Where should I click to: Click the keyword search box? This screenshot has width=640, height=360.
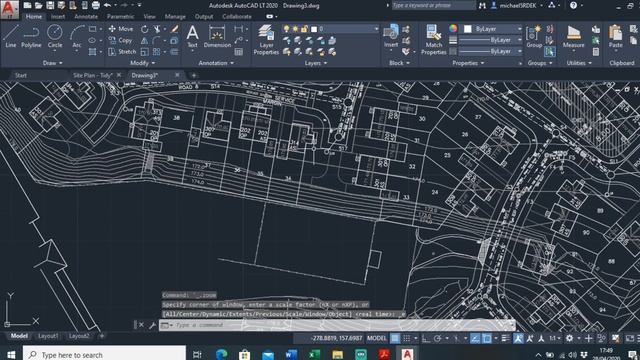coord(433,6)
